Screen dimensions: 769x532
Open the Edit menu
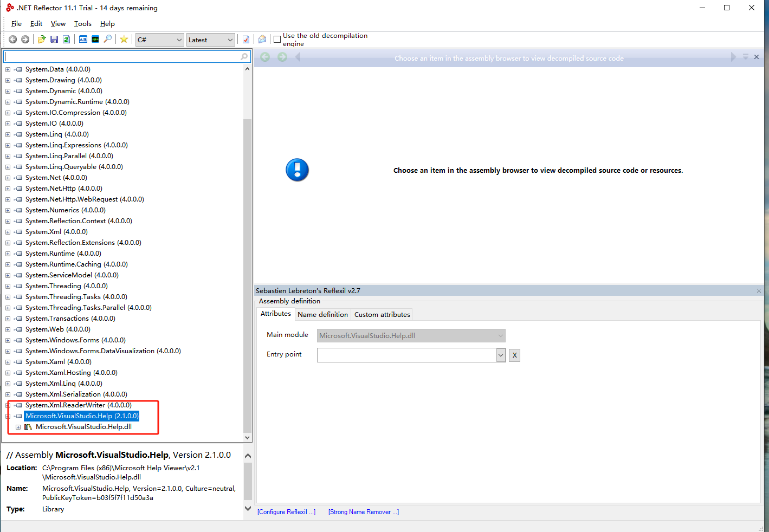coord(36,24)
